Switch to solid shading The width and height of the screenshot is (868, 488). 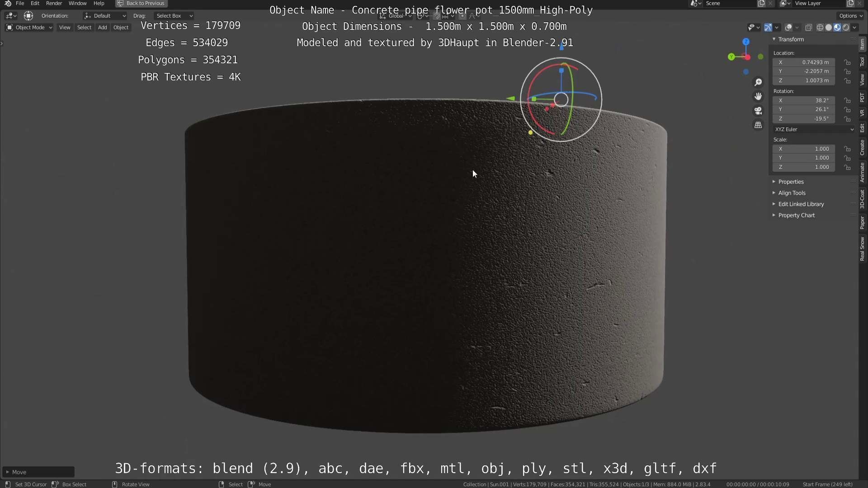click(x=829, y=28)
